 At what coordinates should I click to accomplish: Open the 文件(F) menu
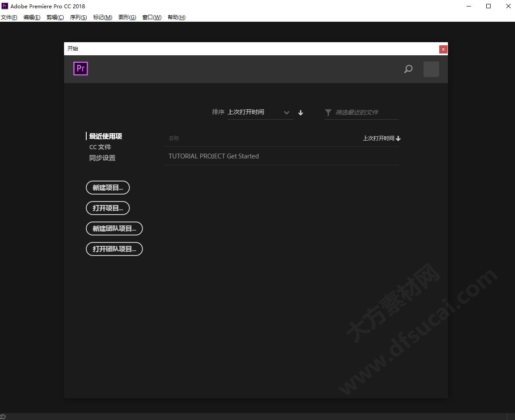[x=9, y=17]
